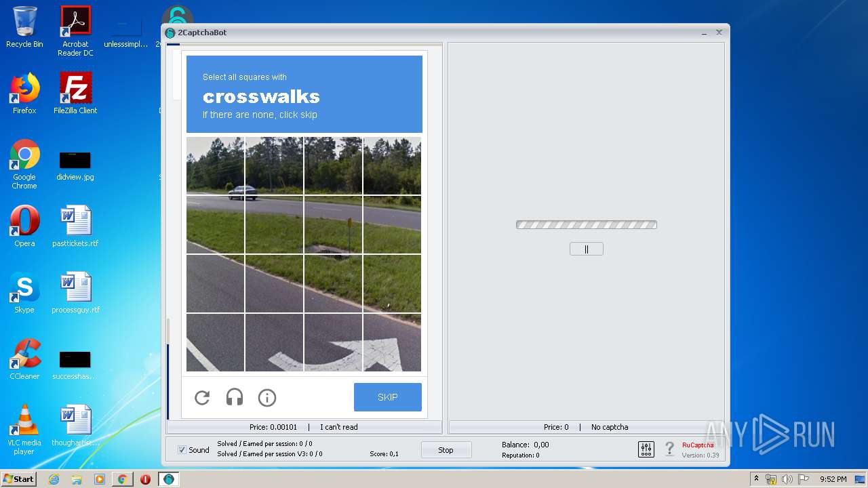
Task: Close the 2CaptchaBot window
Action: (719, 32)
